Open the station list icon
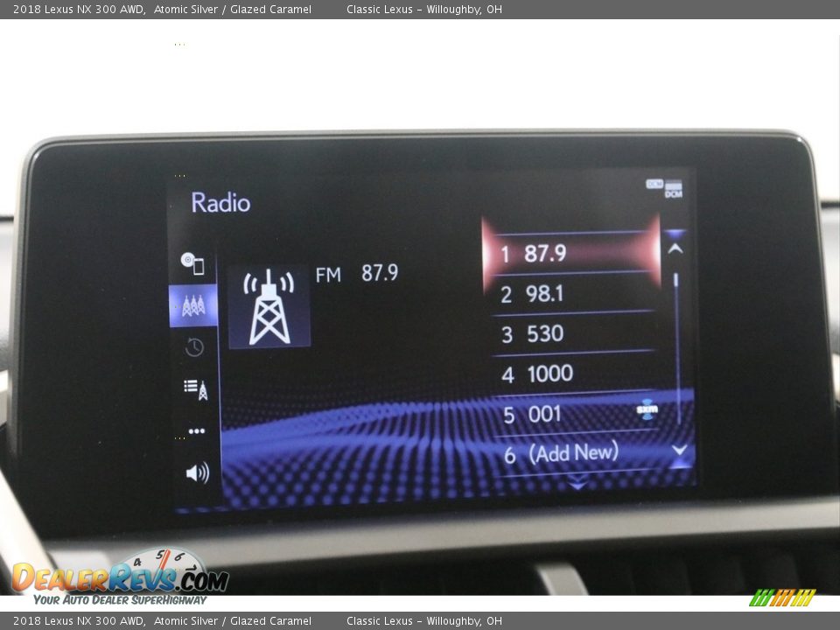The image size is (840, 630). tap(195, 388)
